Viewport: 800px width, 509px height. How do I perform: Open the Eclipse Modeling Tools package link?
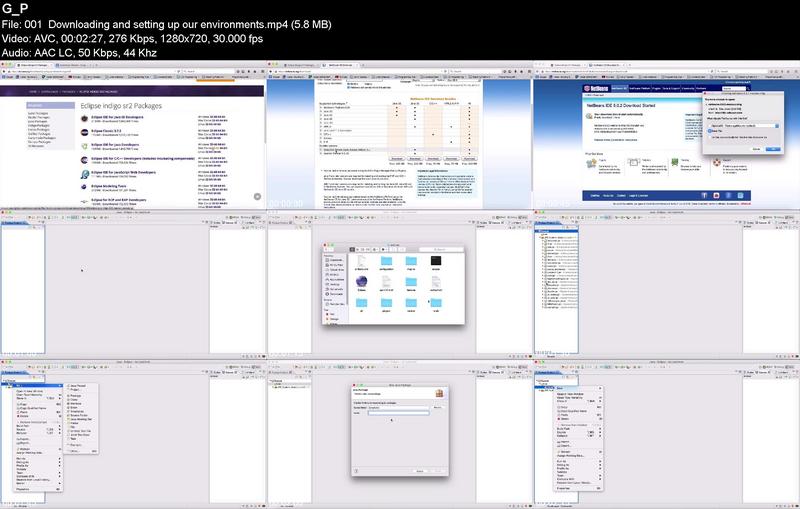point(108,186)
